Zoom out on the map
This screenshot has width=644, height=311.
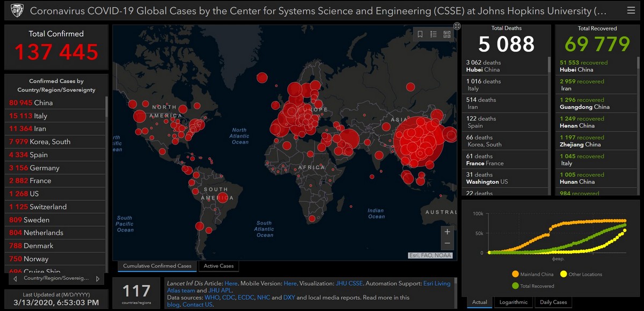448,243
